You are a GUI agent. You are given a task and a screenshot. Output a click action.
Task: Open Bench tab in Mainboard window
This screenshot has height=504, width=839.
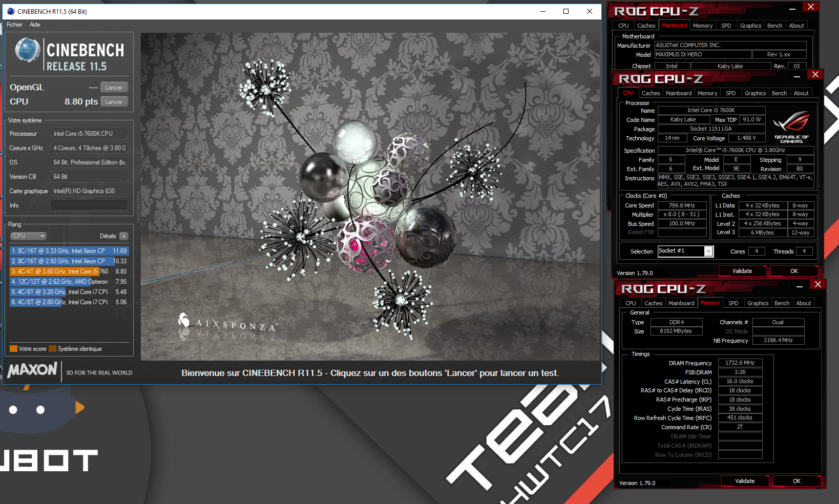coord(775,26)
